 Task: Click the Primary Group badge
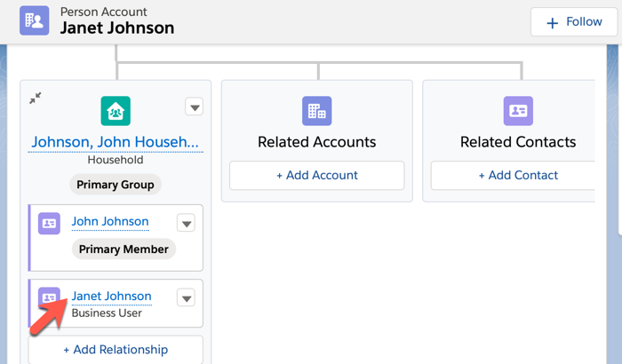[116, 185]
